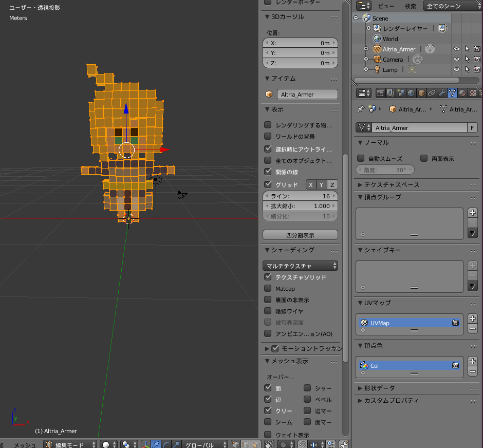Image resolution: width=483 pixels, height=448 pixels.
Task: Click the 四分割表示 button
Action: click(x=300, y=235)
